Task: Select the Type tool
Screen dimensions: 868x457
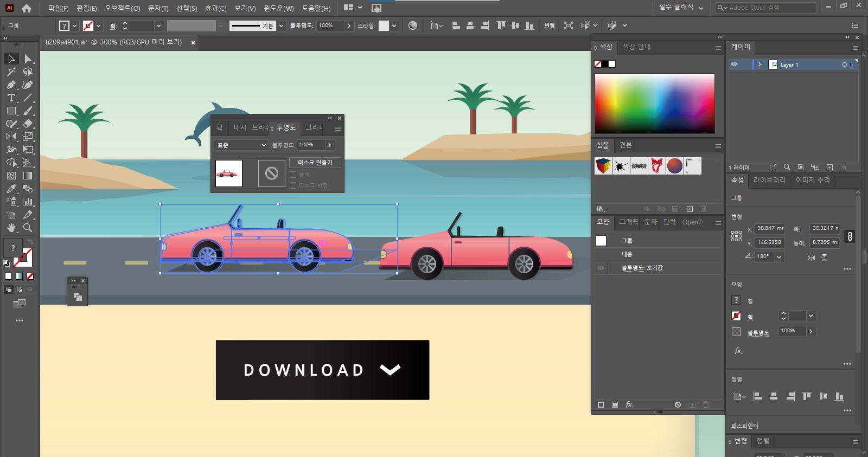Action: pyautogui.click(x=11, y=98)
